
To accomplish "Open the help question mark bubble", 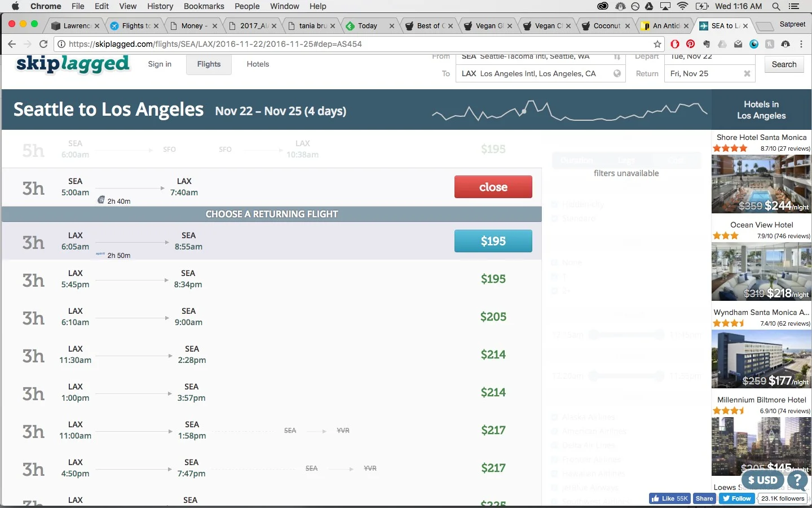I will [x=797, y=480].
